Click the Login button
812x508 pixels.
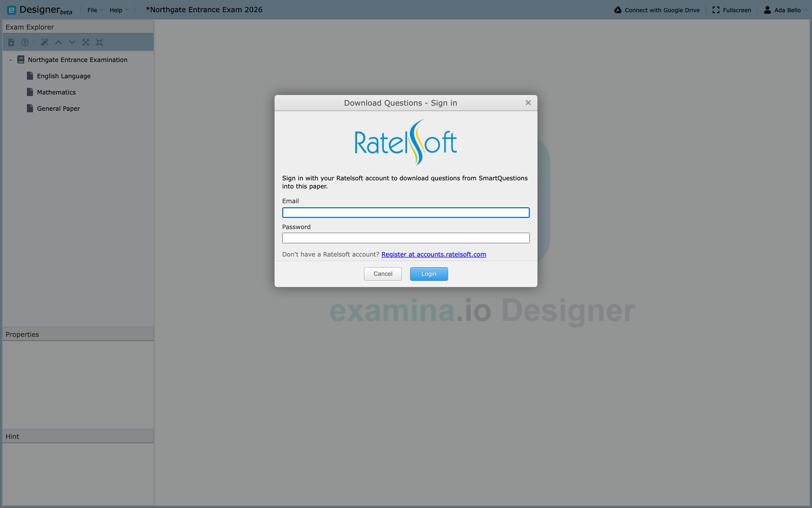click(x=429, y=274)
